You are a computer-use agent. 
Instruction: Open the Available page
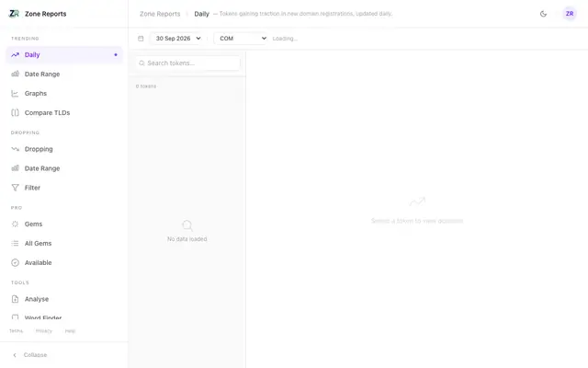[64, 263]
